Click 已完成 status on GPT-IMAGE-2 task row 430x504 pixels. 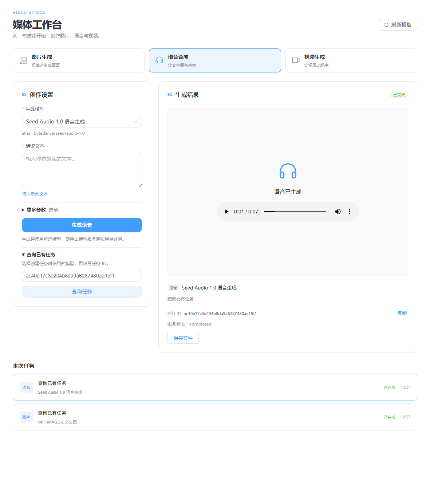click(389, 417)
